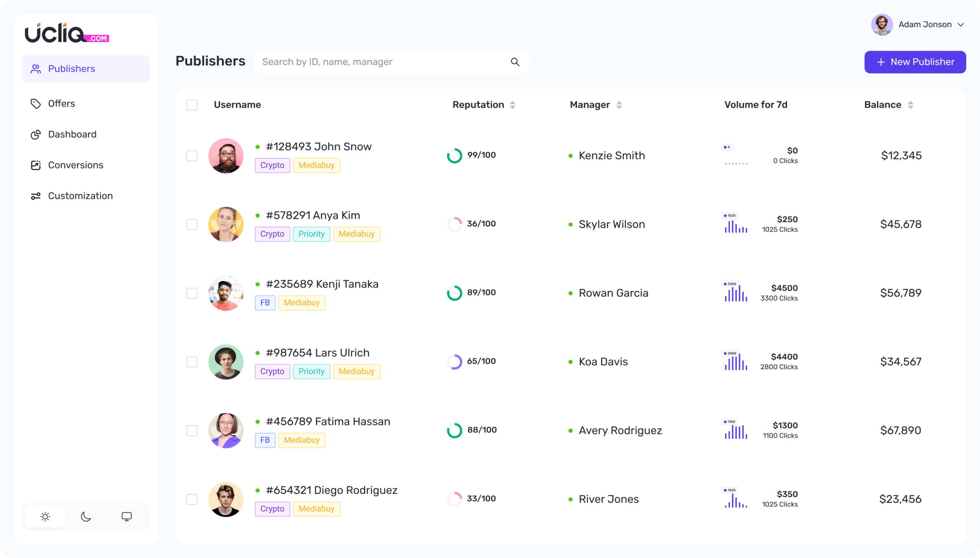Open the #987654 Lars Ulrich publisher link
This screenshot has height=558, width=980.
click(317, 353)
